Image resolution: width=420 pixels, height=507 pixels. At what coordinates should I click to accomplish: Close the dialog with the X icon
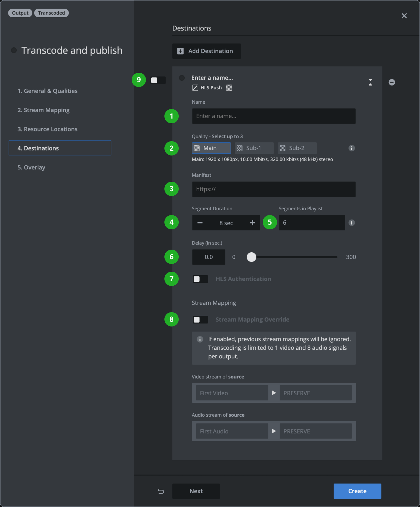(404, 16)
